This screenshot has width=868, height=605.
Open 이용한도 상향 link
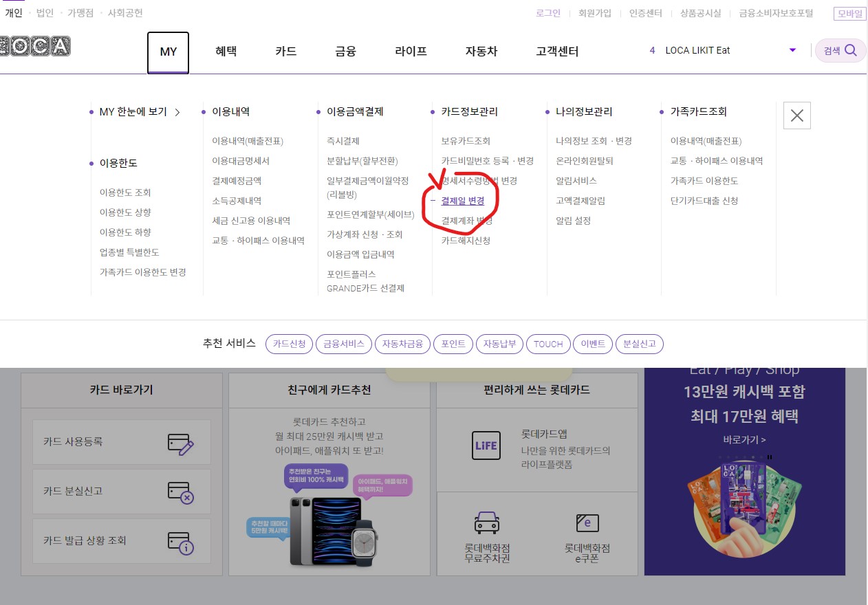125,212
